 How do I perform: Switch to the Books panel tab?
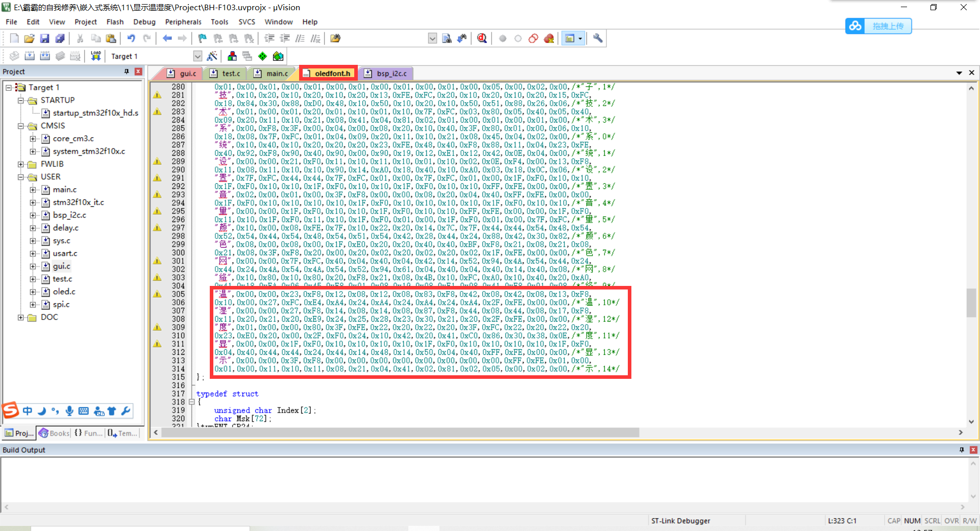[x=54, y=433]
